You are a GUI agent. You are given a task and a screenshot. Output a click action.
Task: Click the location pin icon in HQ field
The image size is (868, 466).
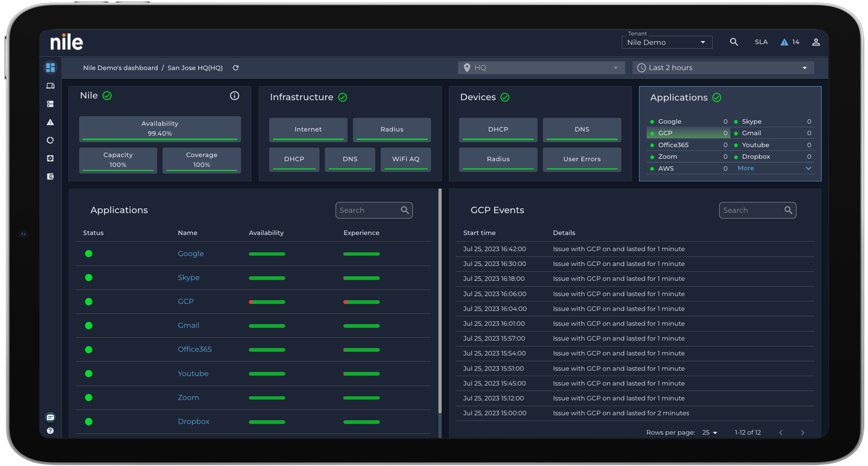tap(467, 68)
